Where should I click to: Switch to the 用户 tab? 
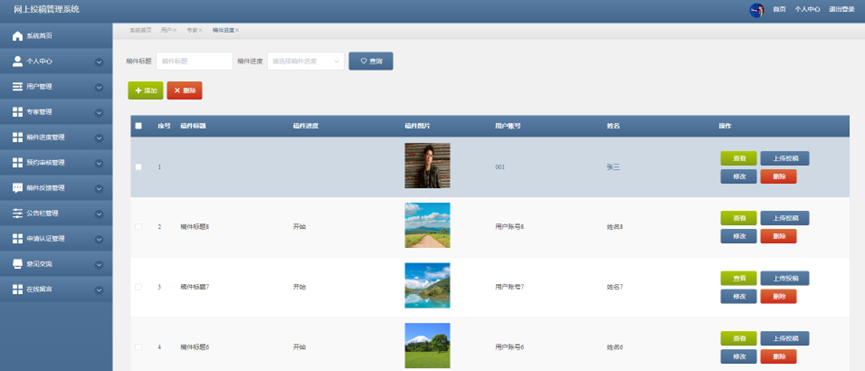pos(166,30)
